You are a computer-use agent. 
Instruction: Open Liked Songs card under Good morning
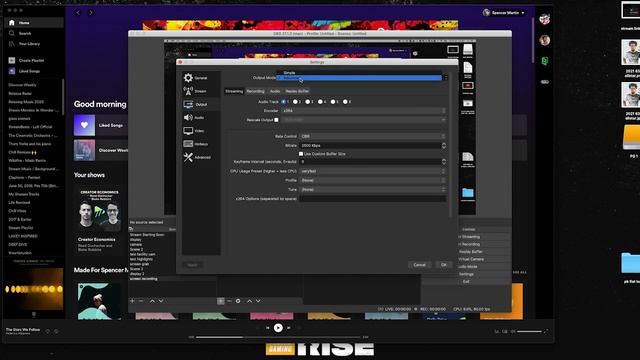coord(100,125)
